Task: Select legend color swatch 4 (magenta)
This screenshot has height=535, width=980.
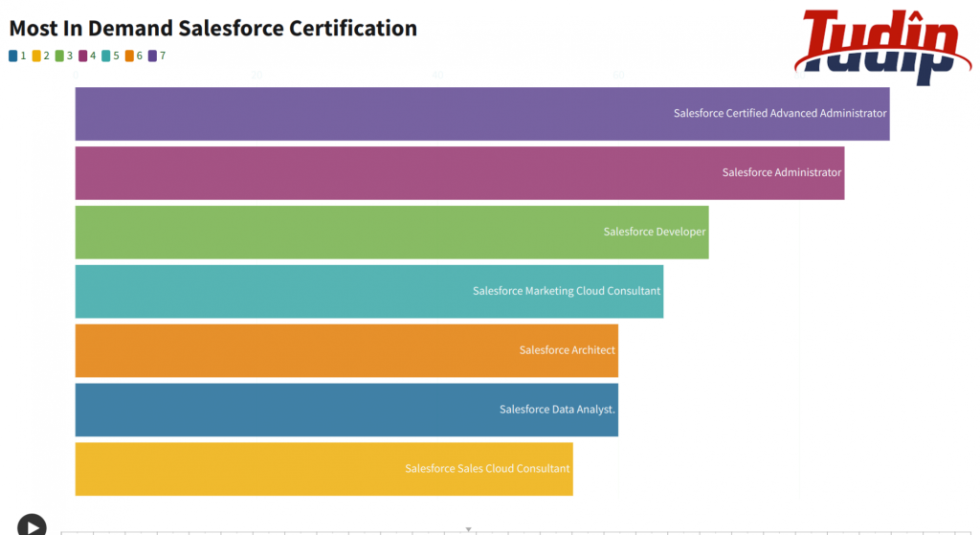Action: (83, 56)
